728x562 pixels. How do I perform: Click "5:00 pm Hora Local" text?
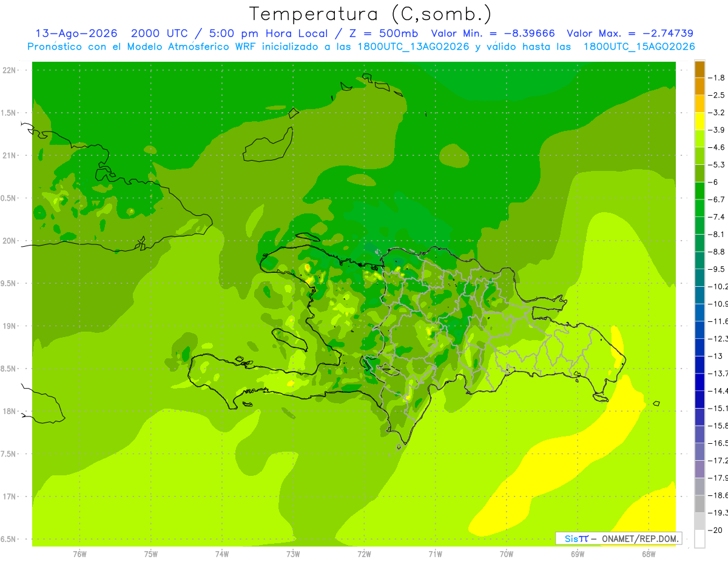[x=270, y=33]
